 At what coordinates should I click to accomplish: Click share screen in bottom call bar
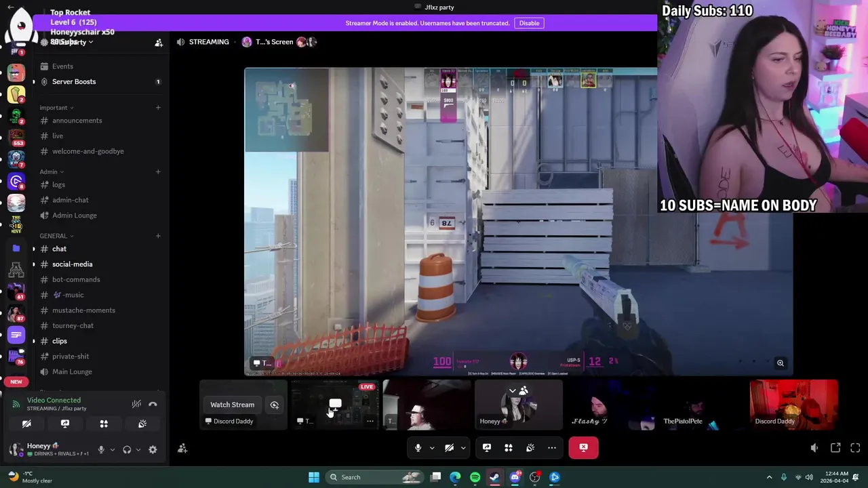tap(487, 447)
